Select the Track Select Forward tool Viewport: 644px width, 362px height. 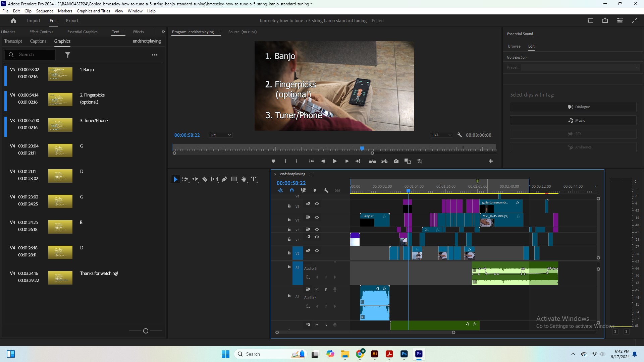185,179
